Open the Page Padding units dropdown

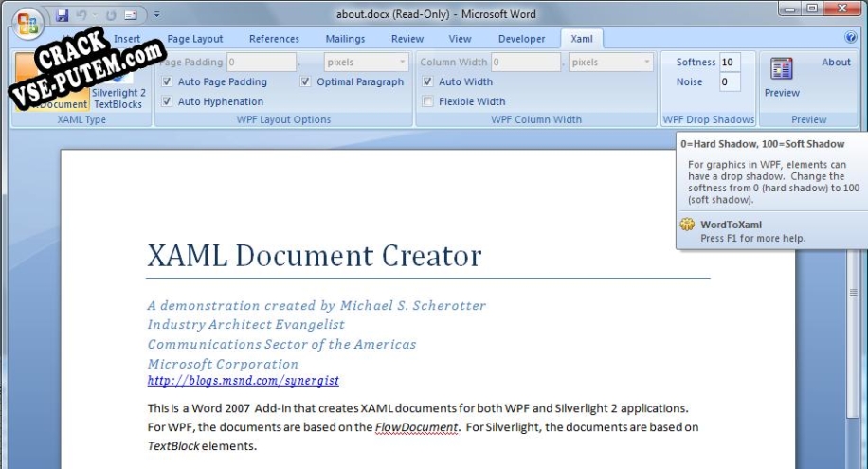click(x=366, y=62)
